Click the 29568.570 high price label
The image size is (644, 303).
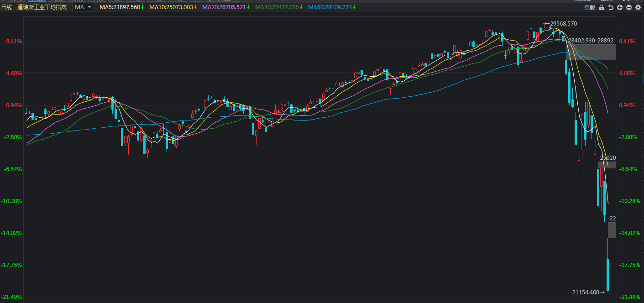[x=564, y=23]
